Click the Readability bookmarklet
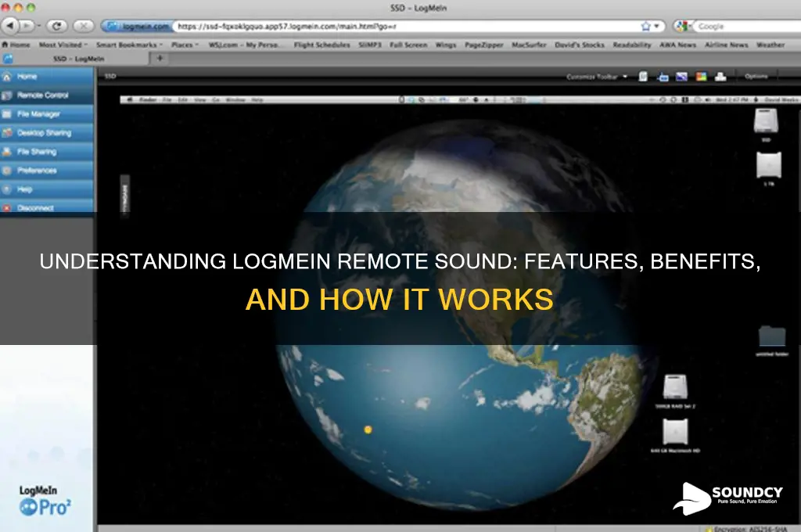801x532 pixels. [632, 45]
